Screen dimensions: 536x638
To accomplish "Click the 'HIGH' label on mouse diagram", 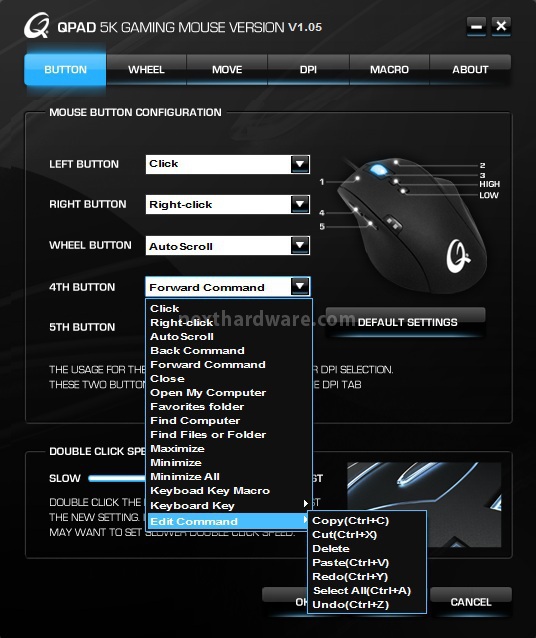I will pyautogui.click(x=489, y=184).
